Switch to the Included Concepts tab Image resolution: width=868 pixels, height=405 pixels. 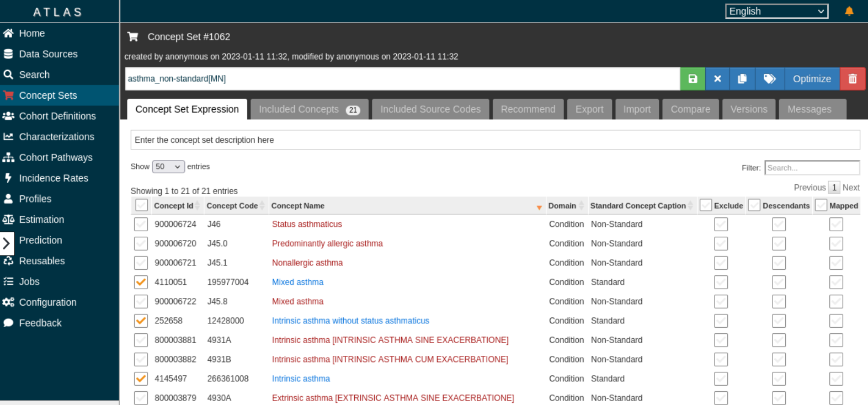(x=309, y=109)
